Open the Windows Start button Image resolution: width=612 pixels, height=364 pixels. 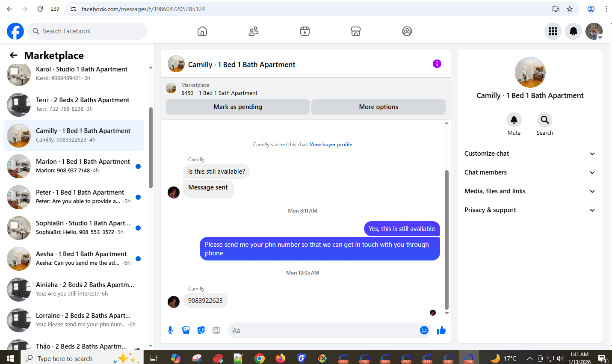coord(10,358)
